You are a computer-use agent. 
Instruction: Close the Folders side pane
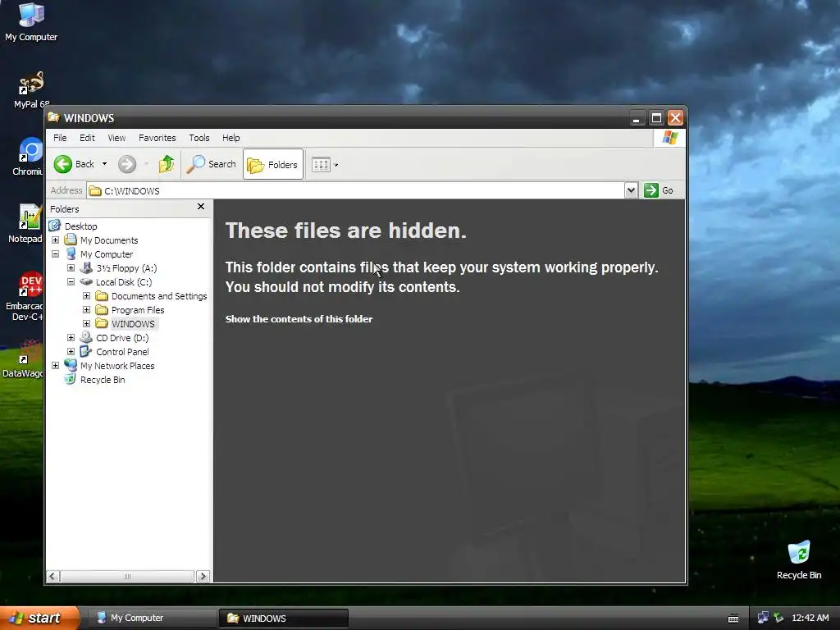pos(201,207)
